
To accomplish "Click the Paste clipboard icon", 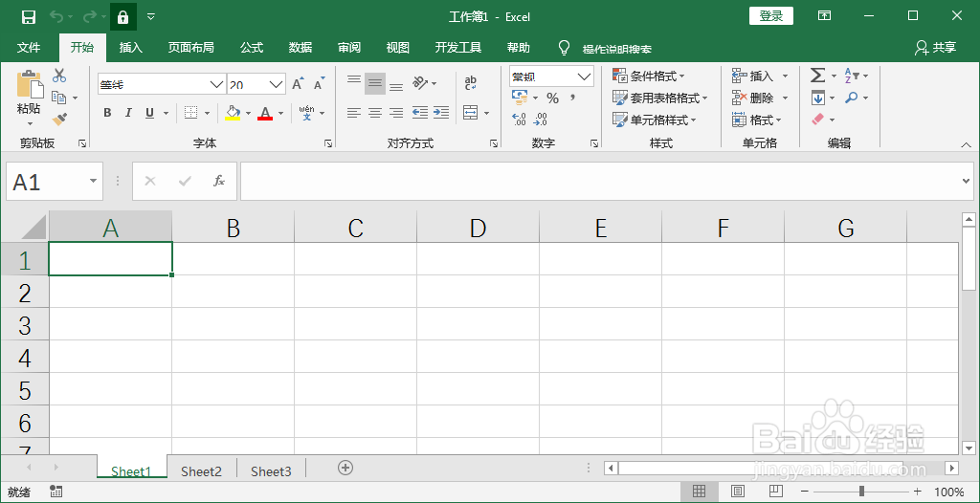I will [30, 85].
